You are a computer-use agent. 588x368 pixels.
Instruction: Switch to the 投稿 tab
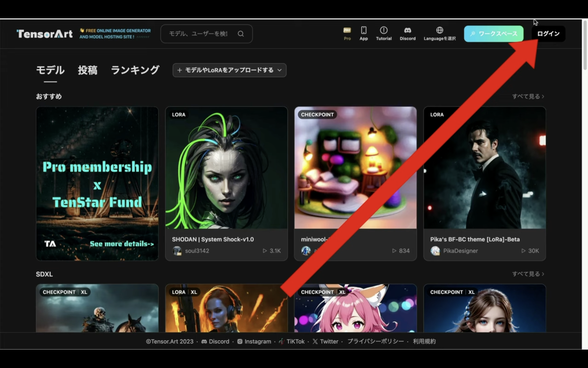coord(87,70)
